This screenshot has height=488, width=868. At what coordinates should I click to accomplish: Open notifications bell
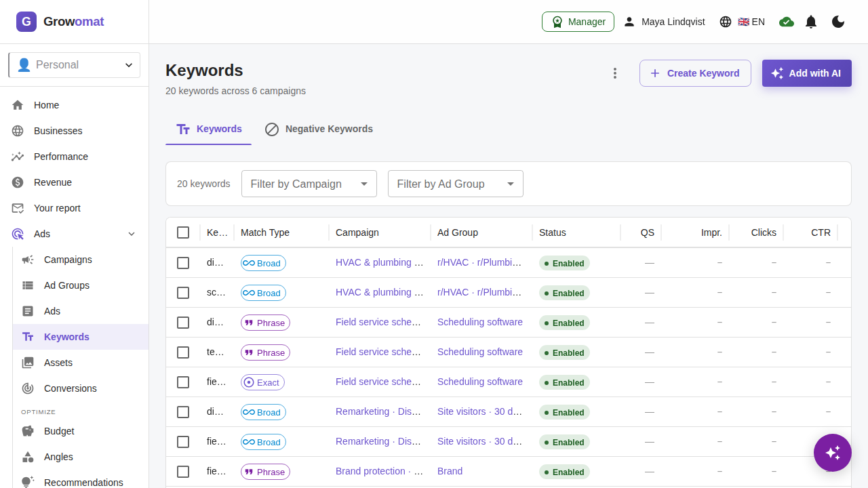[x=811, y=22]
